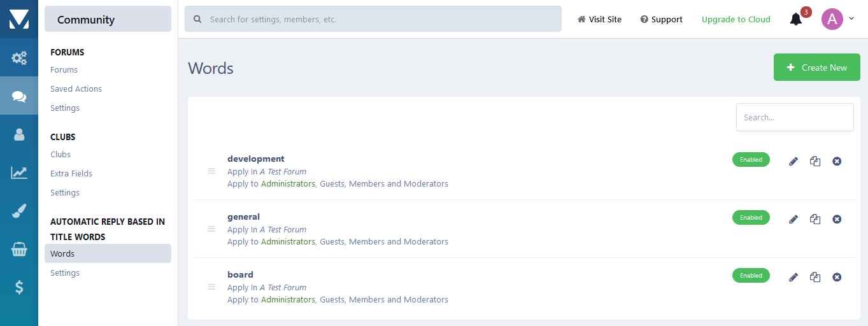Open Saved Actions under Forums
Screen dimensions: 868x326
tap(76, 89)
